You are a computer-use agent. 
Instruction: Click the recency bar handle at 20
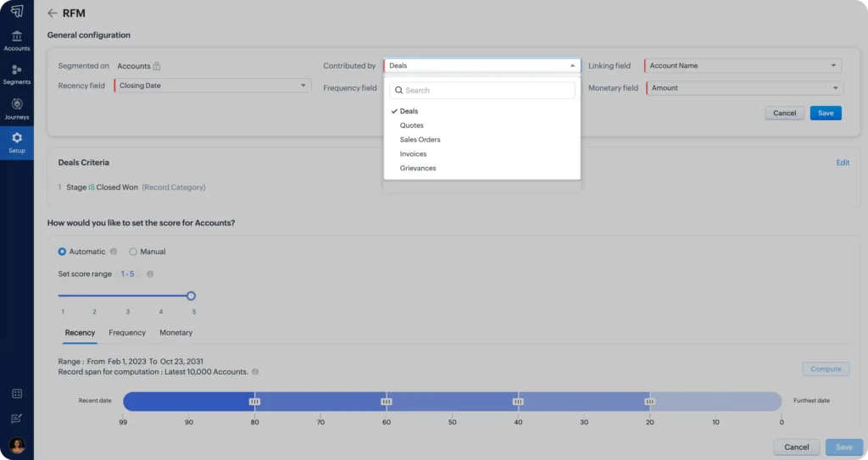coord(650,402)
